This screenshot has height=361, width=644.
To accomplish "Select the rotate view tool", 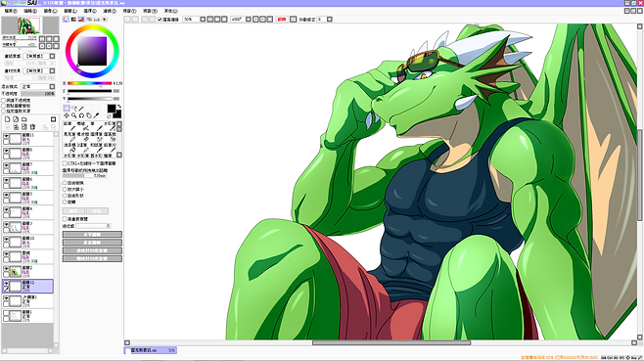I will pyautogui.click(x=81, y=115).
